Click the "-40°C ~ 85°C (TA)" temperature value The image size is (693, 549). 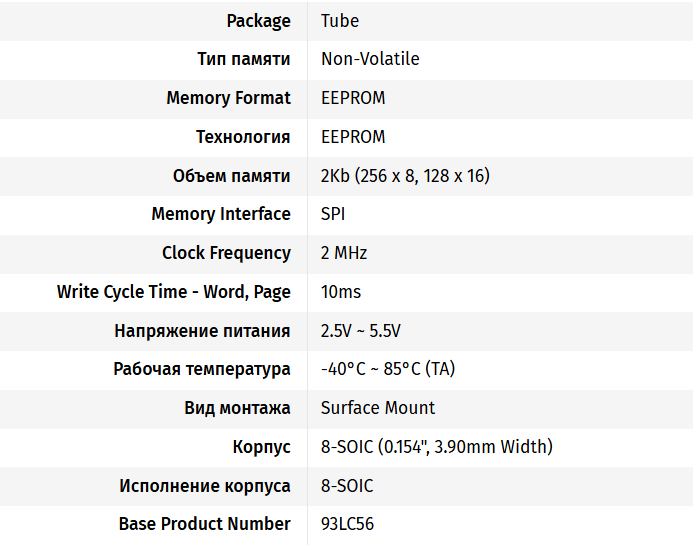388,369
